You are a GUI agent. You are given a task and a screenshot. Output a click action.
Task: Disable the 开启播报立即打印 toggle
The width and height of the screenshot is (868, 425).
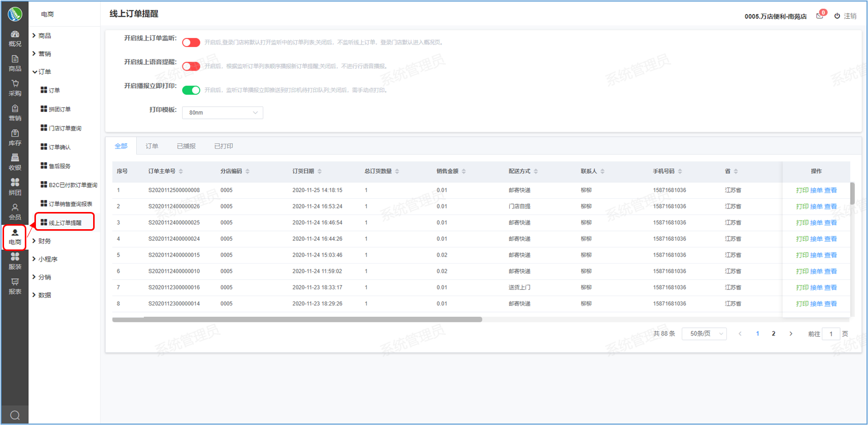191,90
